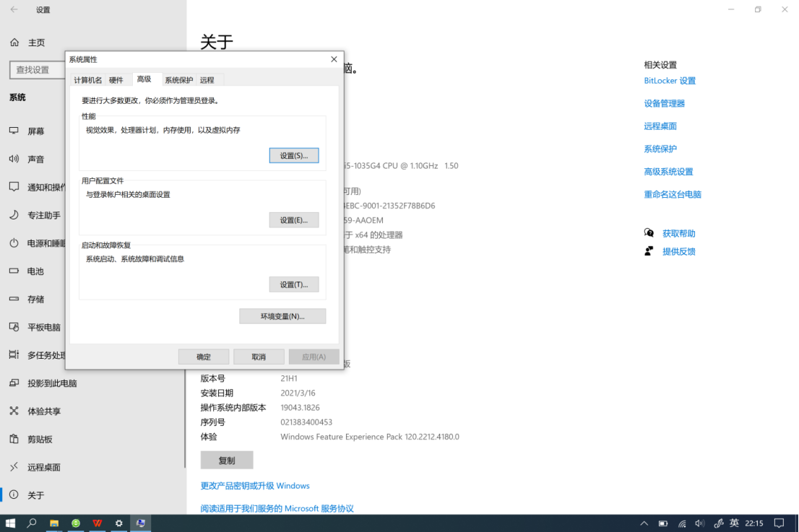Open 环境变量(N)... dialog
The image size is (799, 532).
click(x=282, y=316)
